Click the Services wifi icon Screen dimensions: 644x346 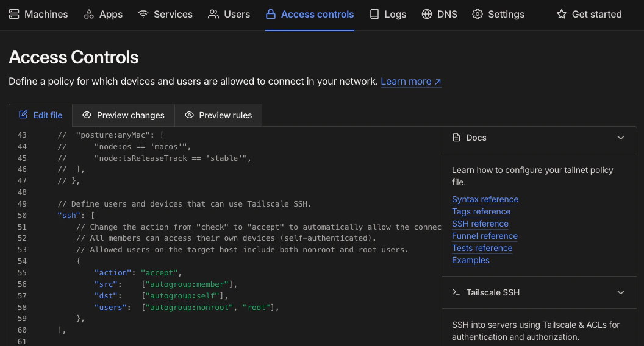pos(143,14)
